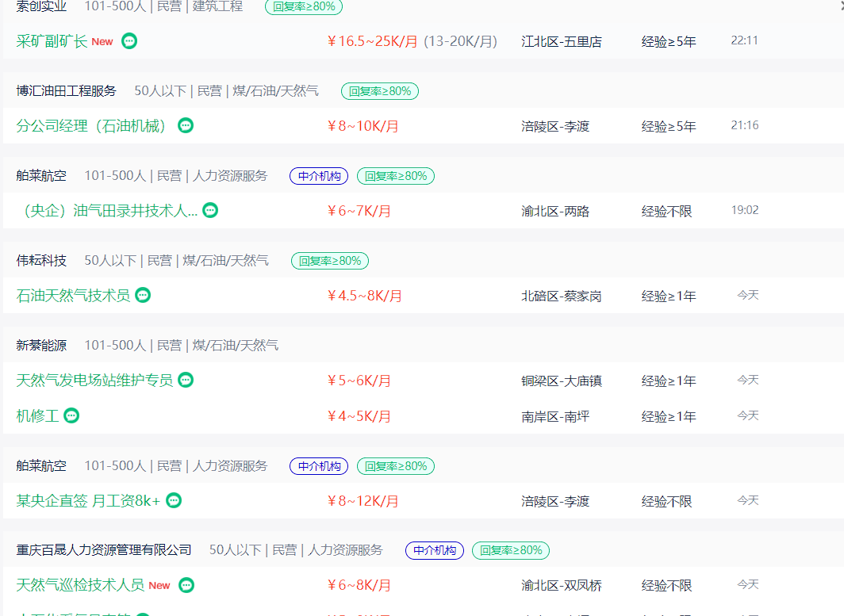The image size is (844, 616).
Task: Click chat icon next to 油气田录井技术人员
Action: click(x=210, y=210)
